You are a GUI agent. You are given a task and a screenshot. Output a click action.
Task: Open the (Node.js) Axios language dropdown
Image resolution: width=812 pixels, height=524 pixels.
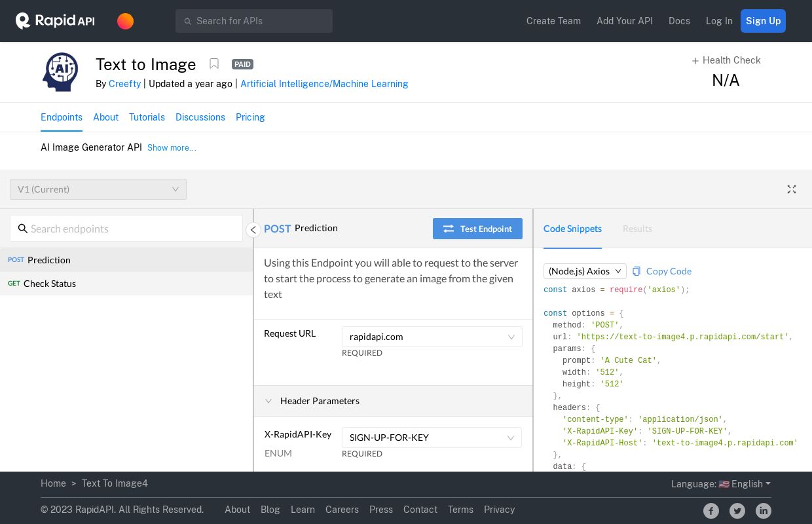click(585, 271)
